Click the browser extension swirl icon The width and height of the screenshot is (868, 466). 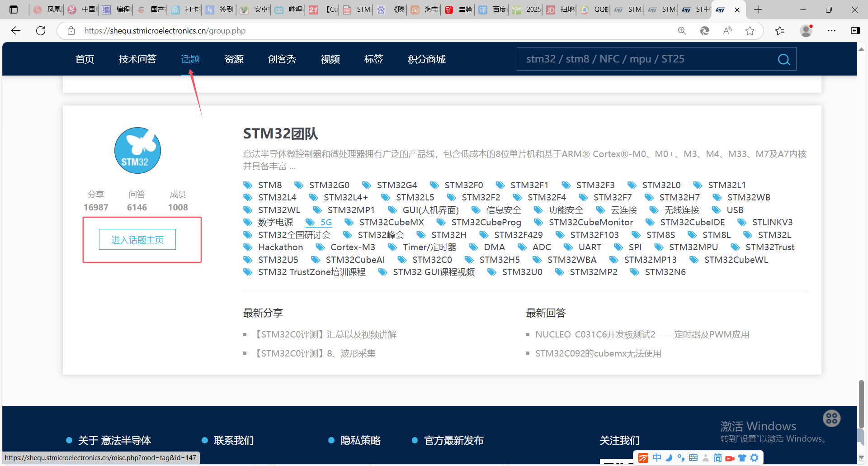point(704,31)
